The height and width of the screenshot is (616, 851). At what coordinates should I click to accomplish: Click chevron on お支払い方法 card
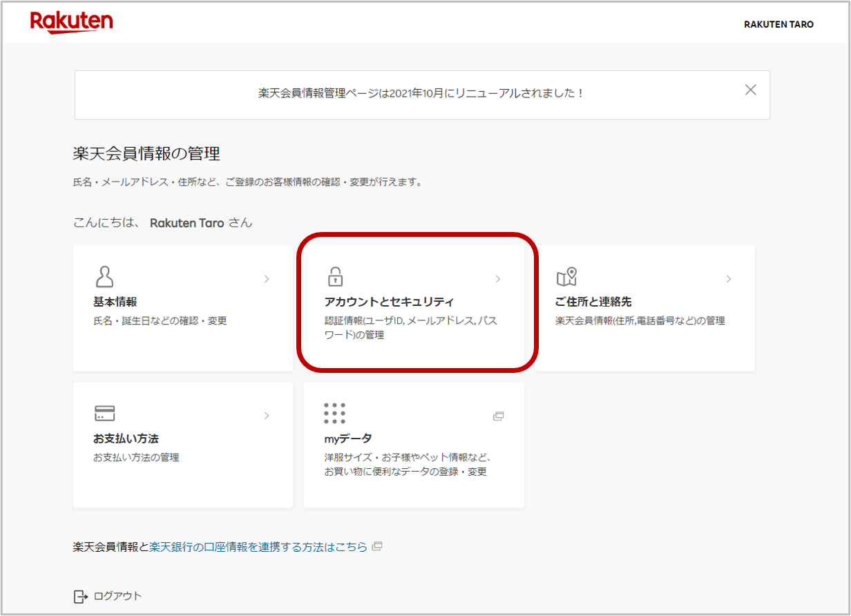(x=267, y=416)
